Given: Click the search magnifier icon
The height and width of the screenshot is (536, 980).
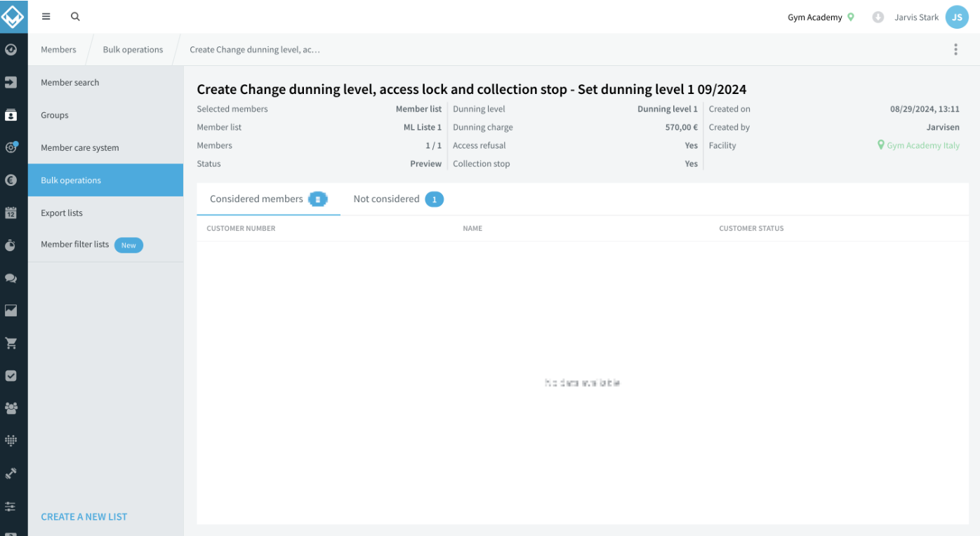Looking at the screenshot, I should pos(75,17).
